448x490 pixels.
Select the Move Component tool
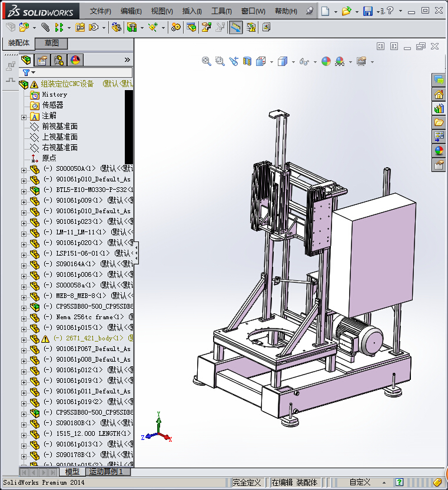pyautogui.click(x=94, y=28)
